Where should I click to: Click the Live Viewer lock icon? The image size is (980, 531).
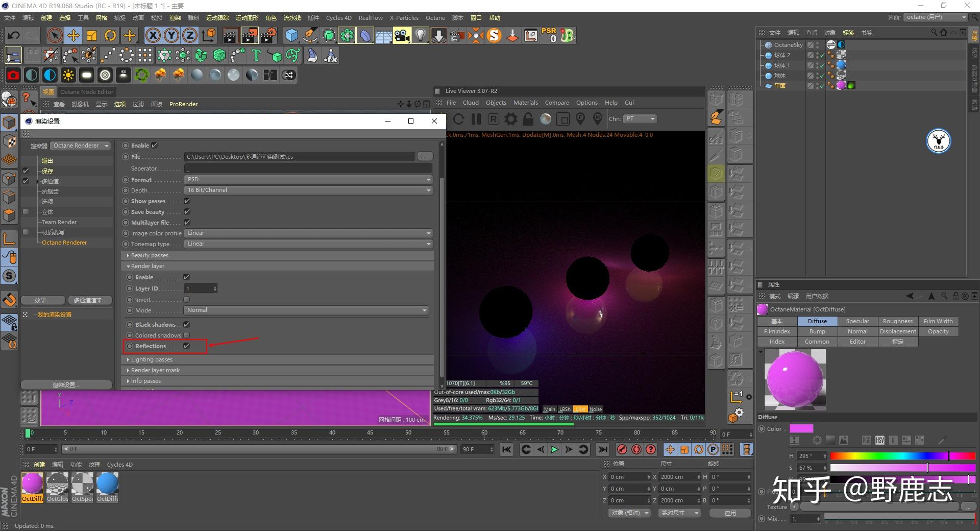528,119
